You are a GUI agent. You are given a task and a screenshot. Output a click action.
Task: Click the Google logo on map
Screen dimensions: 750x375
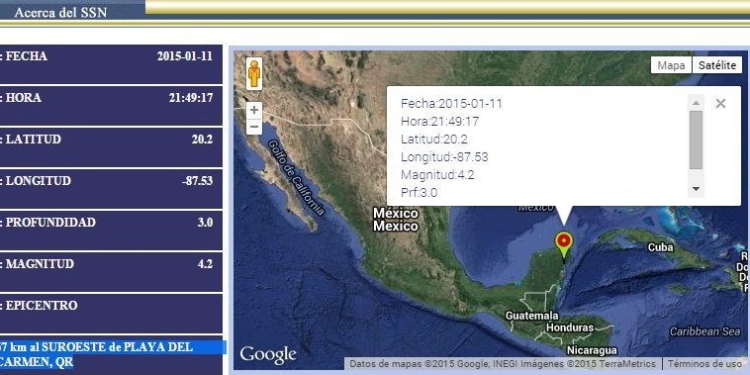tap(268, 355)
